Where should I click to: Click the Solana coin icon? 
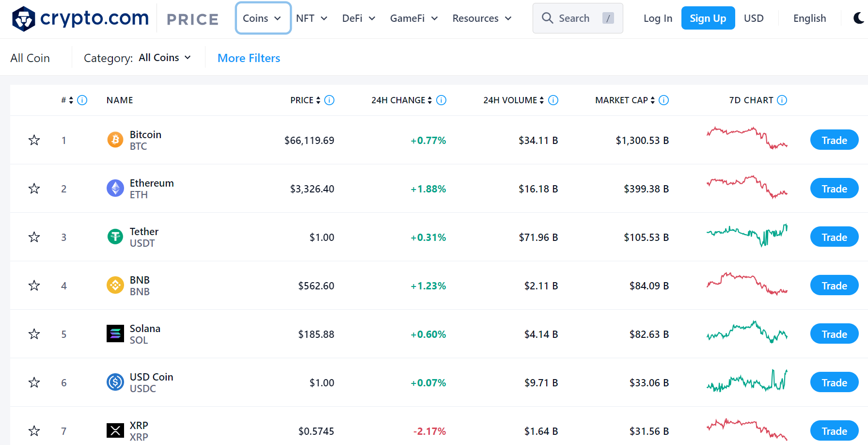point(115,334)
